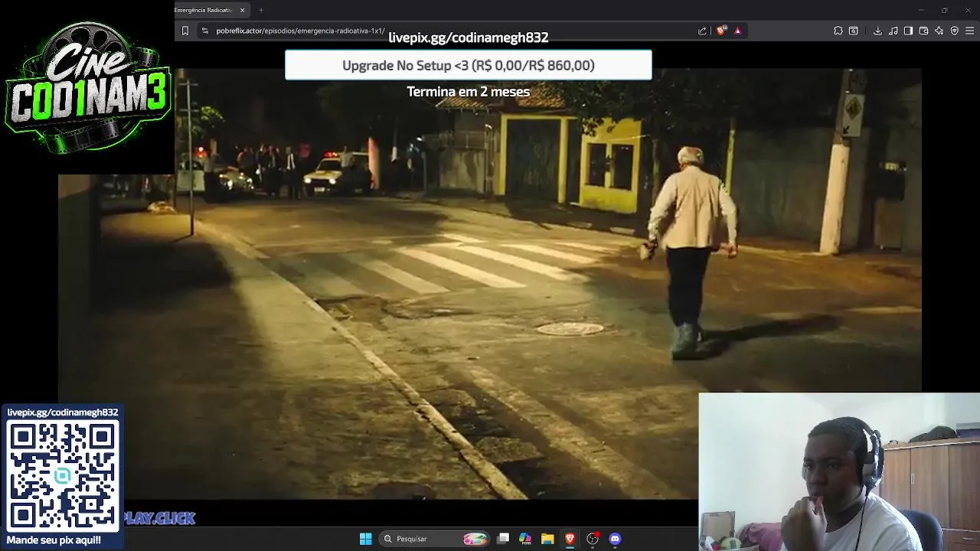The height and width of the screenshot is (551, 980).
Task: Click the tab search window icon
Action: click(x=853, y=31)
